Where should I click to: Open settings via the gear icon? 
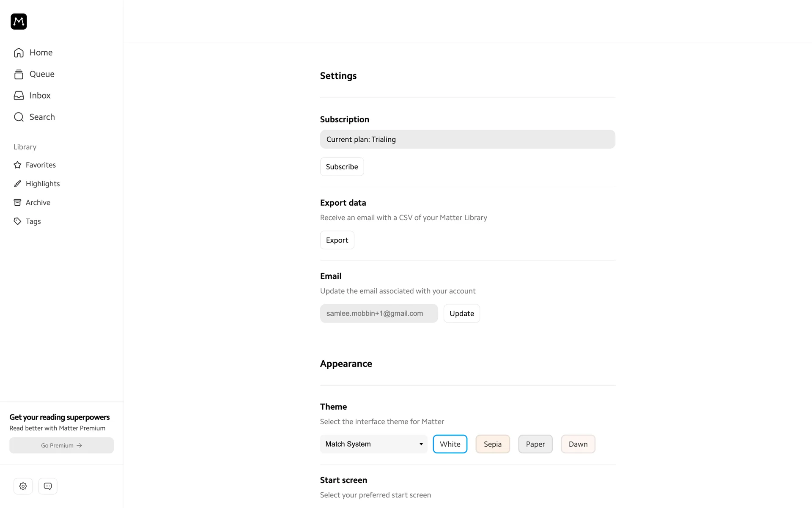pyautogui.click(x=23, y=486)
